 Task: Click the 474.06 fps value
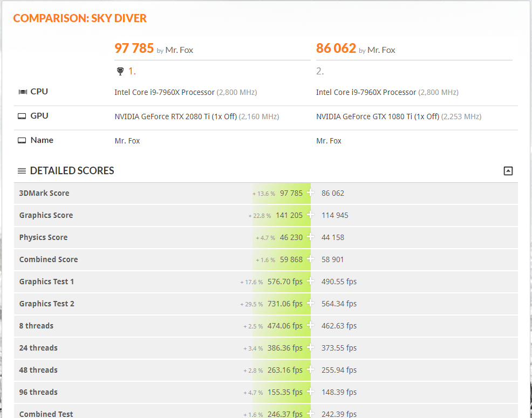click(285, 326)
